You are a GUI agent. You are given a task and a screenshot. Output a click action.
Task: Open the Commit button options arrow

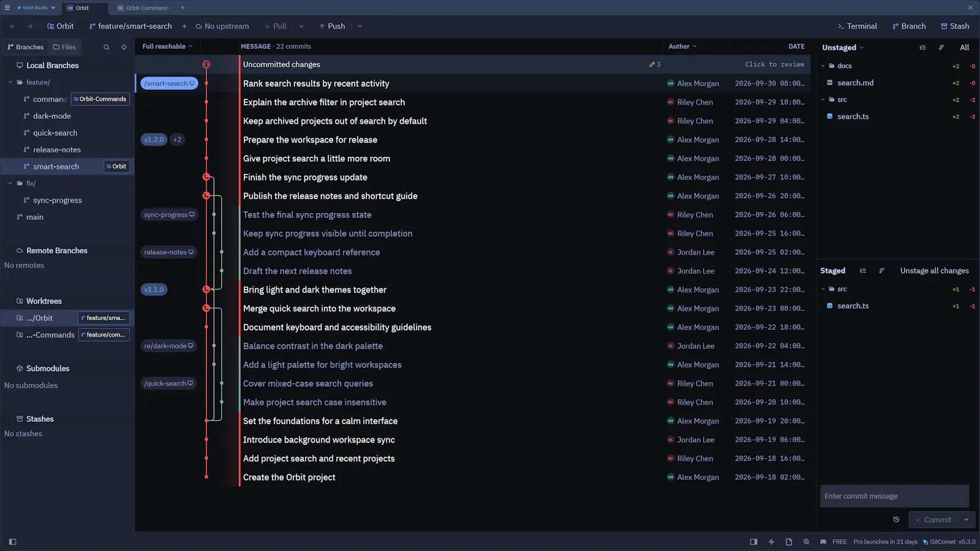tap(967, 520)
